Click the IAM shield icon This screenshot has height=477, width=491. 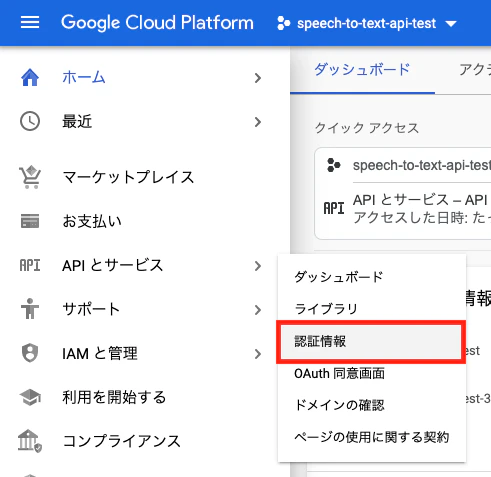[x=30, y=353]
